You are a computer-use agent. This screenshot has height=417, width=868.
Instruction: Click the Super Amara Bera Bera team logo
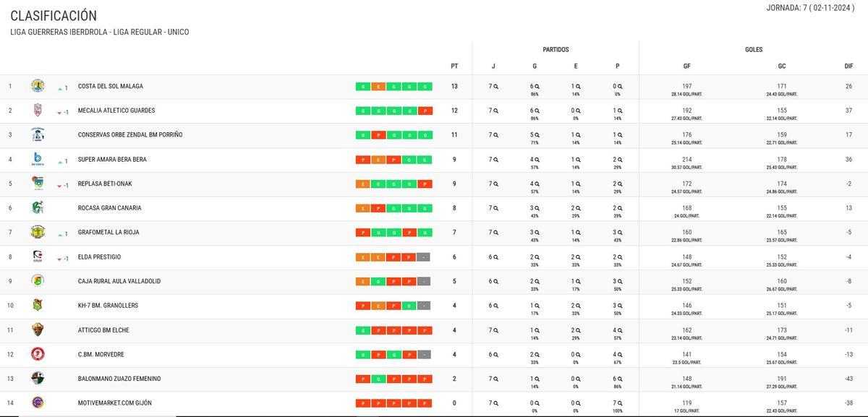point(38,159)
